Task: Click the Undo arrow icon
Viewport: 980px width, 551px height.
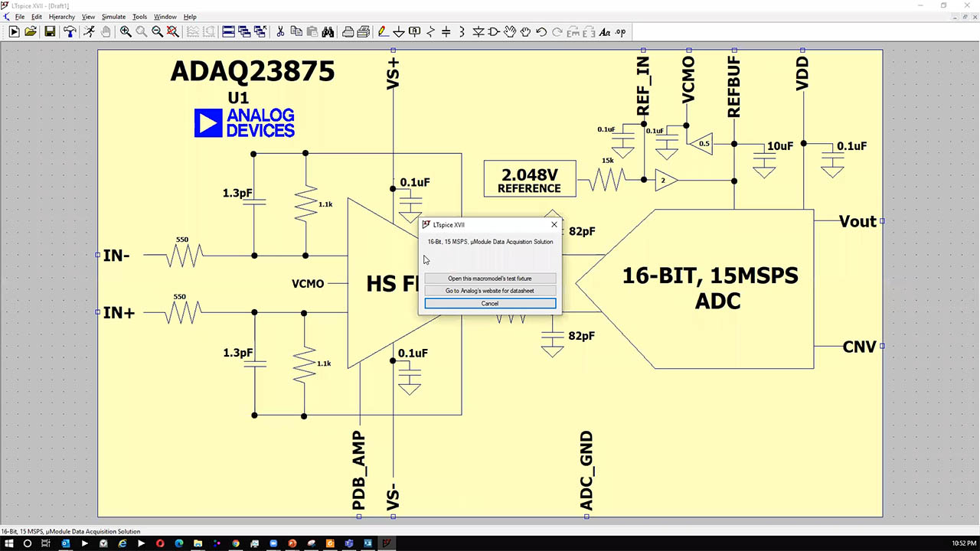Action: pyautogui.click(x=541, y=31)
